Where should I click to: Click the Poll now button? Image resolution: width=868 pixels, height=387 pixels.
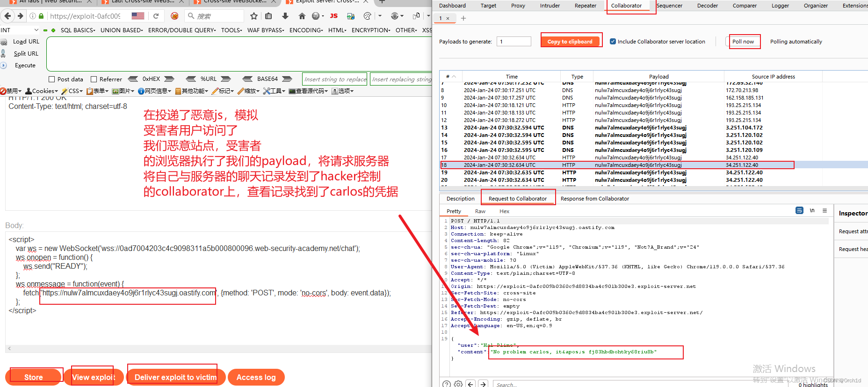[x=743, y=42]
